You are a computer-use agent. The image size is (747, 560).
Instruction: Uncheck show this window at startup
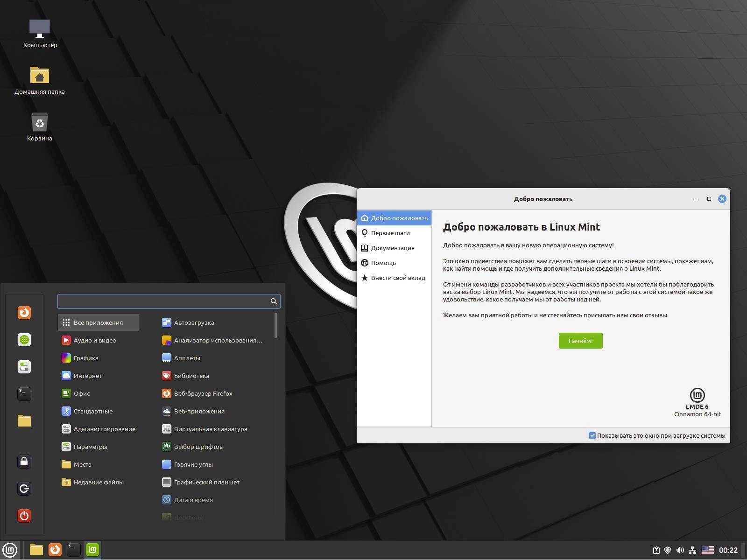592,435
